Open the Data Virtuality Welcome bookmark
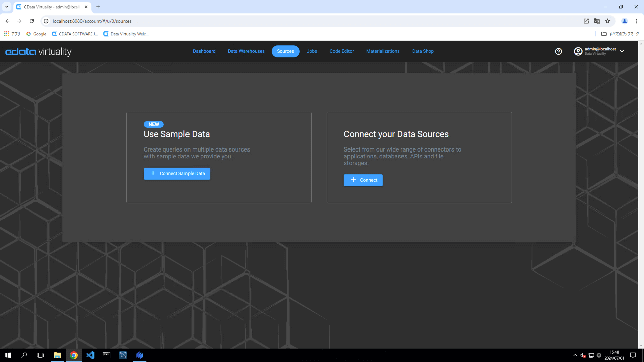The width and height of the screenshot is (644, 362). pyautogui.click(x=126, y=34)
